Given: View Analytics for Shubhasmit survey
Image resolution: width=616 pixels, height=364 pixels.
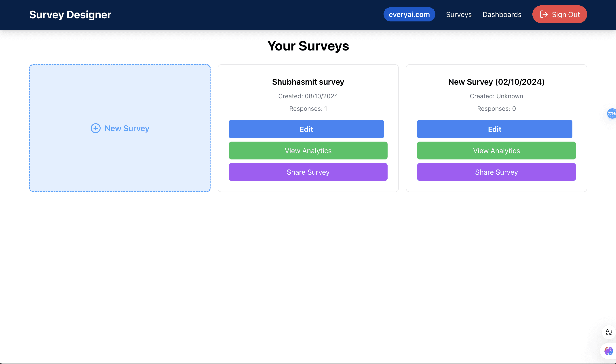Looking at the screenshot, I should [308, 151].
